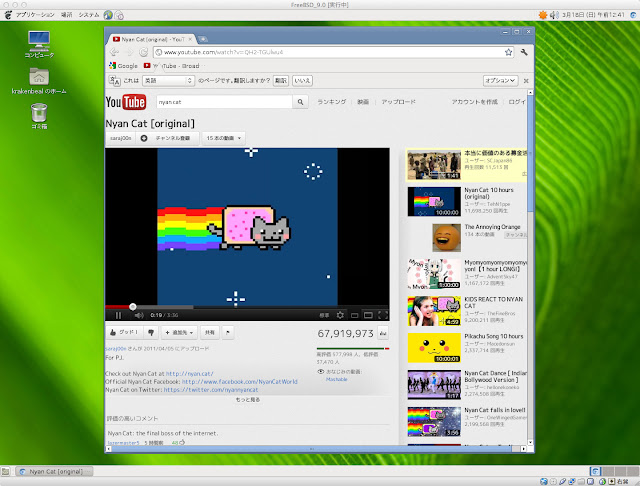The width and height of the screenshot is (640, 486).
Task: Pause the video playback
Action: (118, 315)
